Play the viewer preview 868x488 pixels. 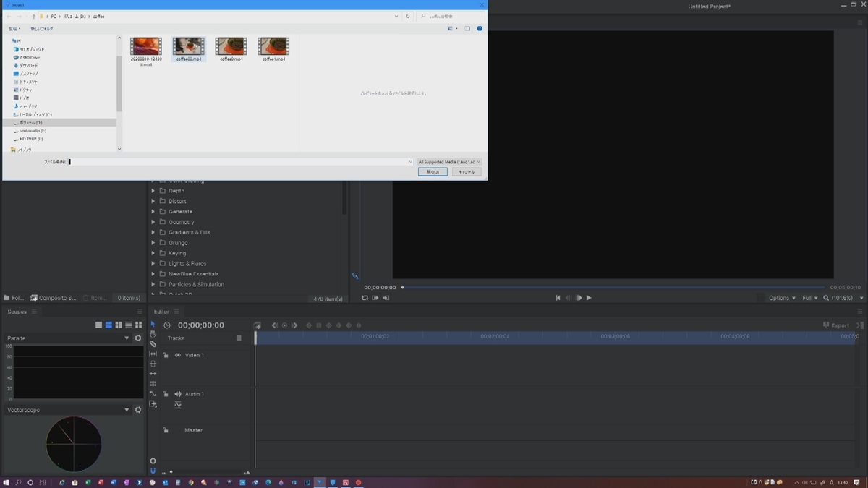pos(589,298)
